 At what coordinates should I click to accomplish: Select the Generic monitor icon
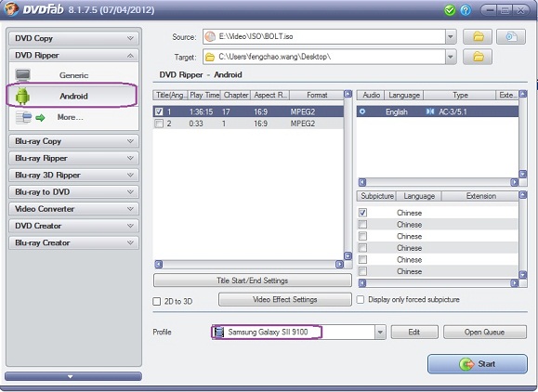23,75
